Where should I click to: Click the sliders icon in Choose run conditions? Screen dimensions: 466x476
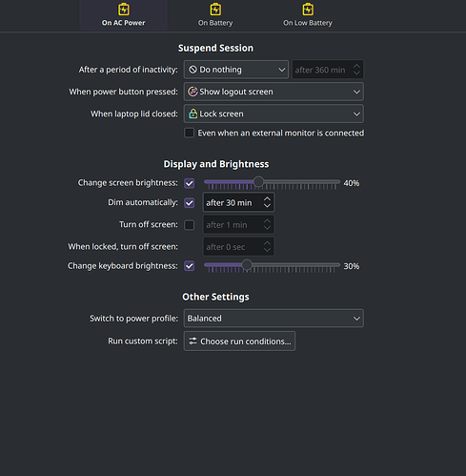(x=192, y=341)
